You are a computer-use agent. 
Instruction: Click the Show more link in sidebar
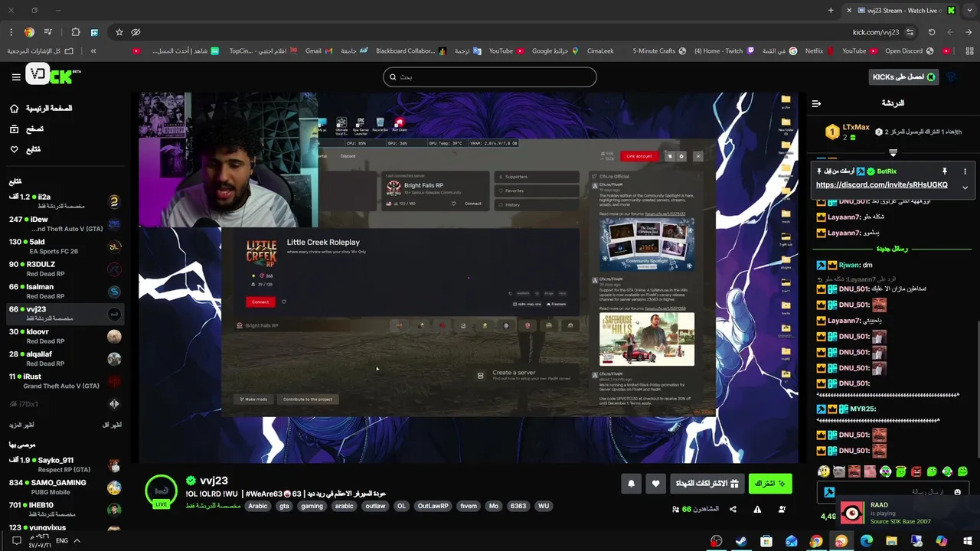[x=21, y=425]
